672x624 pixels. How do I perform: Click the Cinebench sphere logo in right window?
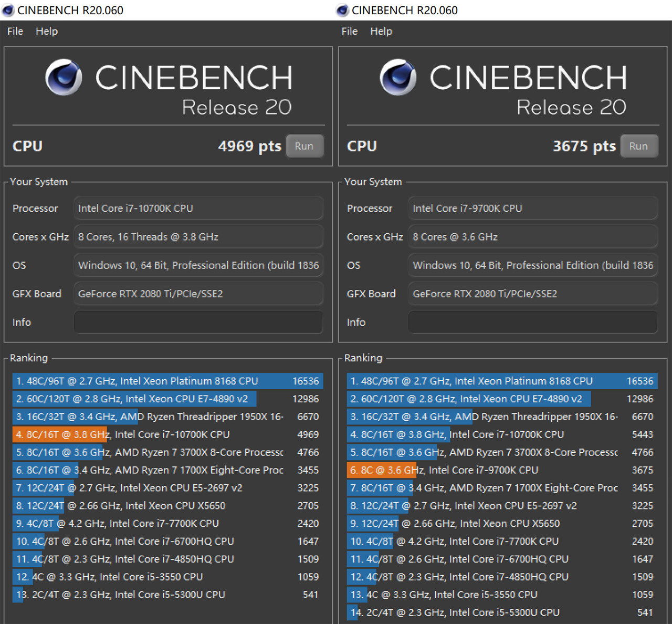click(398, 77)
